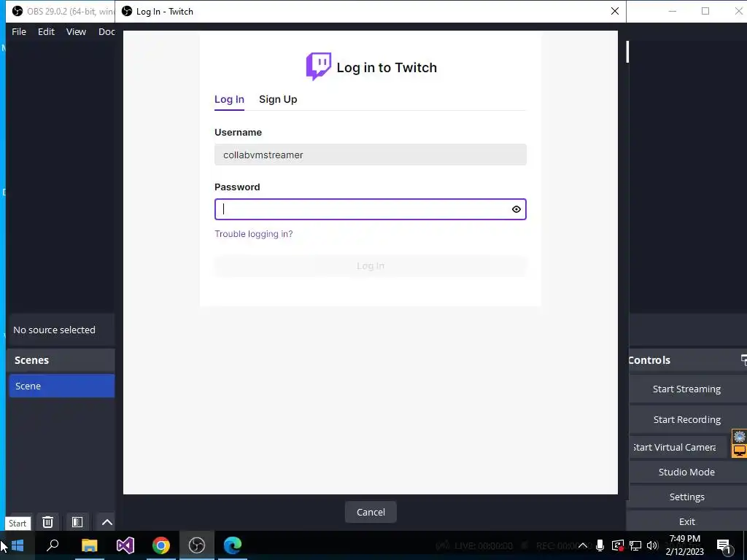
Task: Click Start Recording in OBS Controls
Action: 686,419
